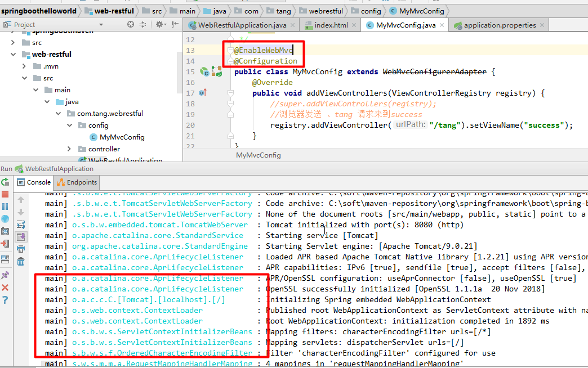Click the org.apache.catalina.core.StandardEngine logger link

click(160, 246)
